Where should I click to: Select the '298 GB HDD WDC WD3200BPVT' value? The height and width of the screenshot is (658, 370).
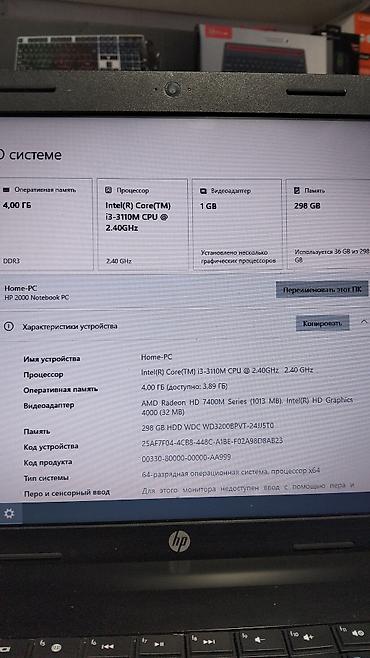pos(208,426)
